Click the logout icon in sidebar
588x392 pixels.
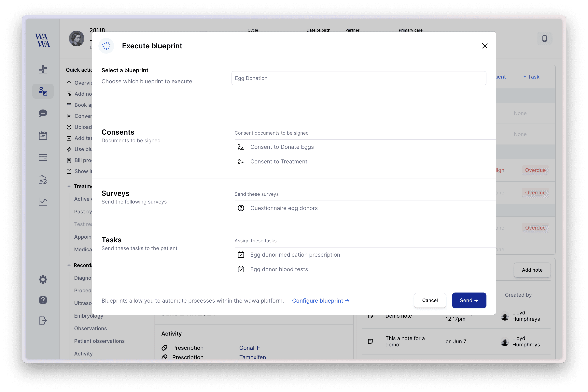43,321
